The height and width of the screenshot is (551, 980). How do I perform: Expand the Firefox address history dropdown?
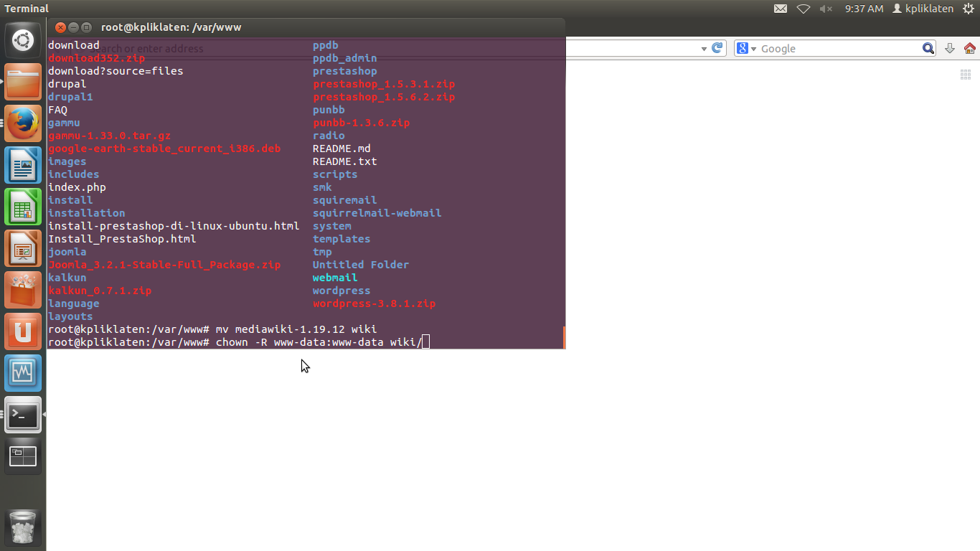[704, 49]
